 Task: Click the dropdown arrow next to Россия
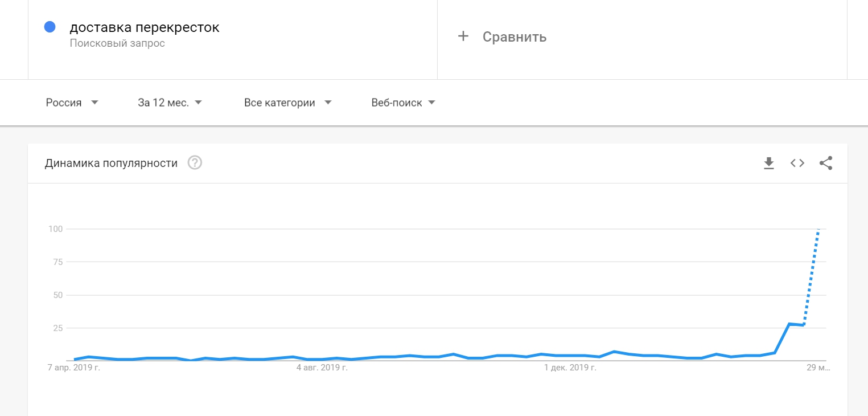tap(94, 103)
